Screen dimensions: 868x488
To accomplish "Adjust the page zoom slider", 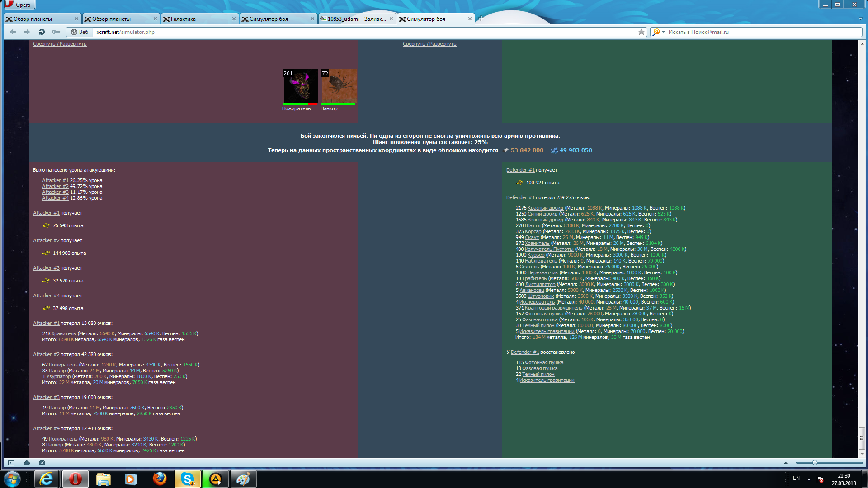I will click(x=814, y=463).
